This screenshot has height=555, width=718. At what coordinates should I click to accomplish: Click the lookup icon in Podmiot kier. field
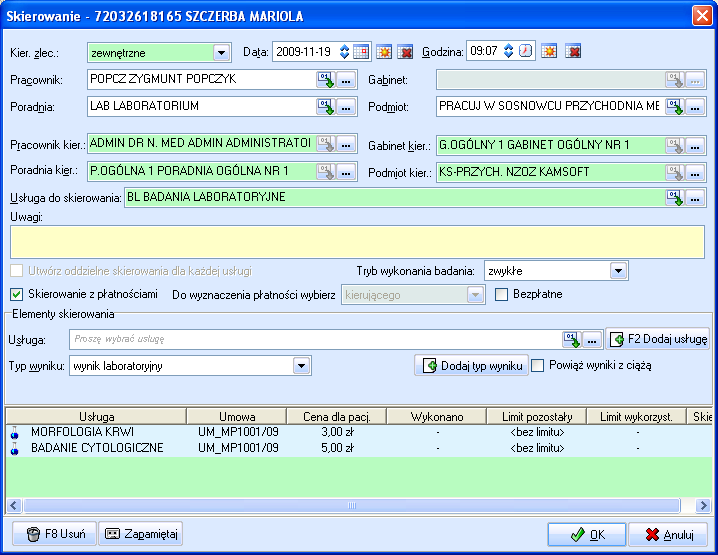click(x=674, y=173)
